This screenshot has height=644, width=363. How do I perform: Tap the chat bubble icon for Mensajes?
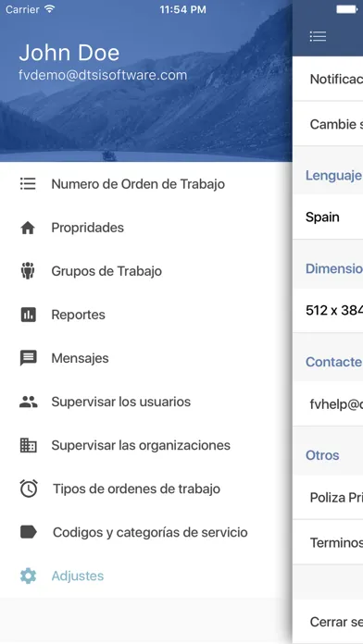tap(29, 358)
